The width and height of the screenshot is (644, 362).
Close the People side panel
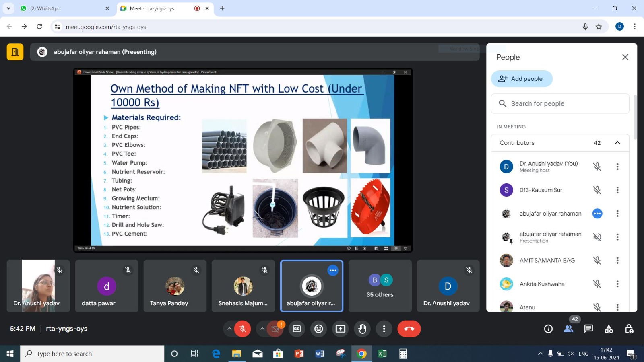click(x=625, y=57)
